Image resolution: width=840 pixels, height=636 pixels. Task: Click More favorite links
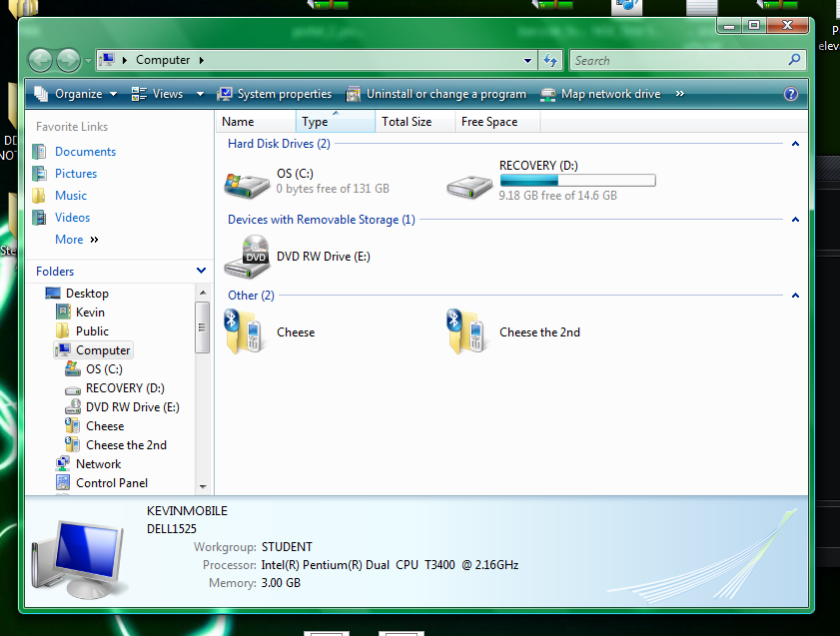tap(77, 240)
